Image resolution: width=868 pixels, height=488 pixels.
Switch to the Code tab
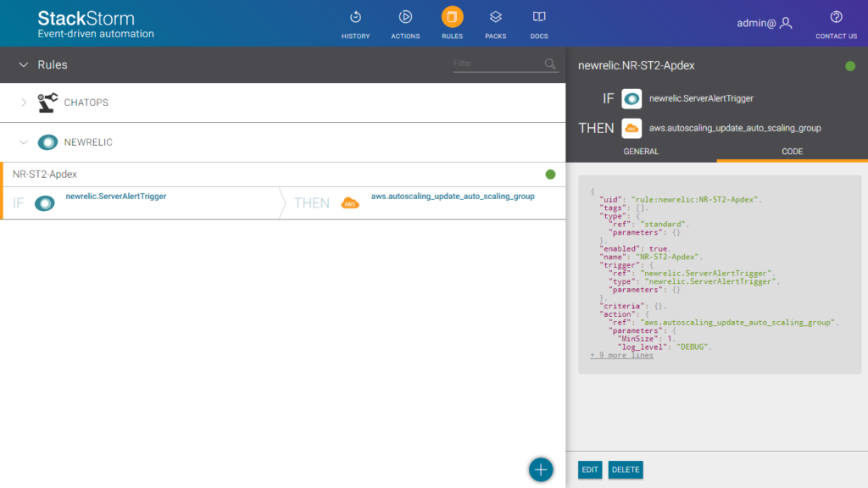point(793,152)
